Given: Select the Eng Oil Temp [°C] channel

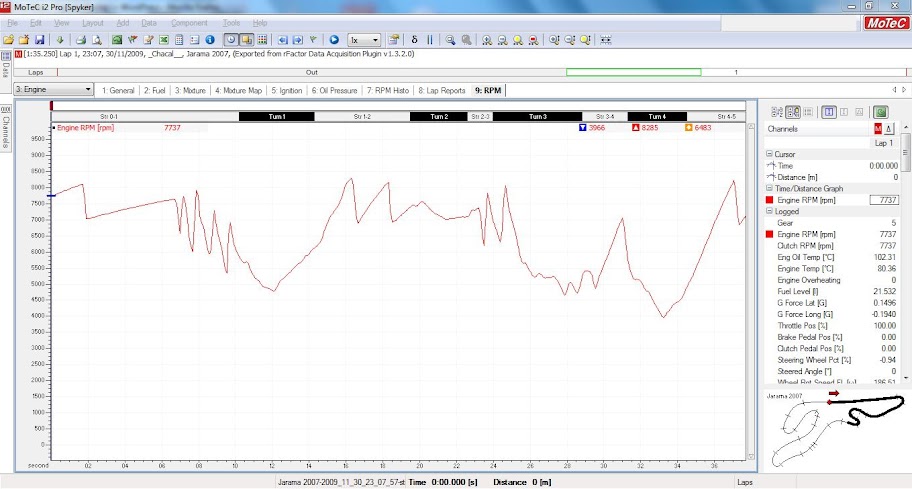Looking at the screenshot, I should tap(832, 257).
